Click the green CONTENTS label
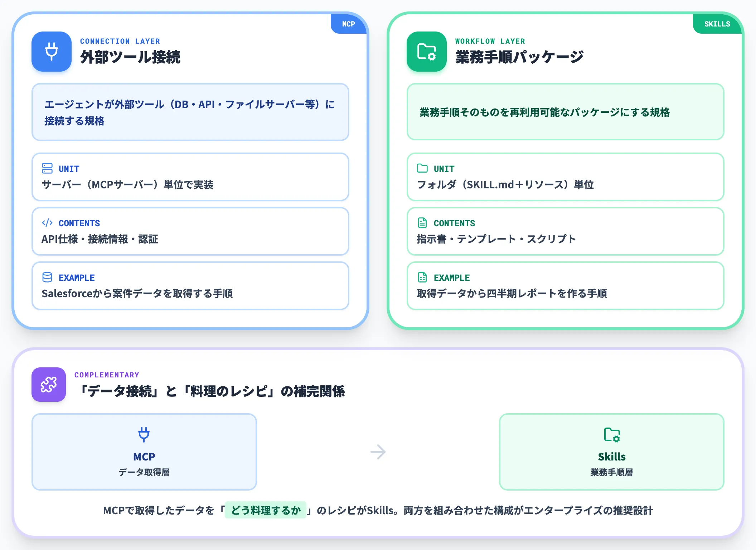The width and height of the screenshot is (756, 550). (454, 223)
